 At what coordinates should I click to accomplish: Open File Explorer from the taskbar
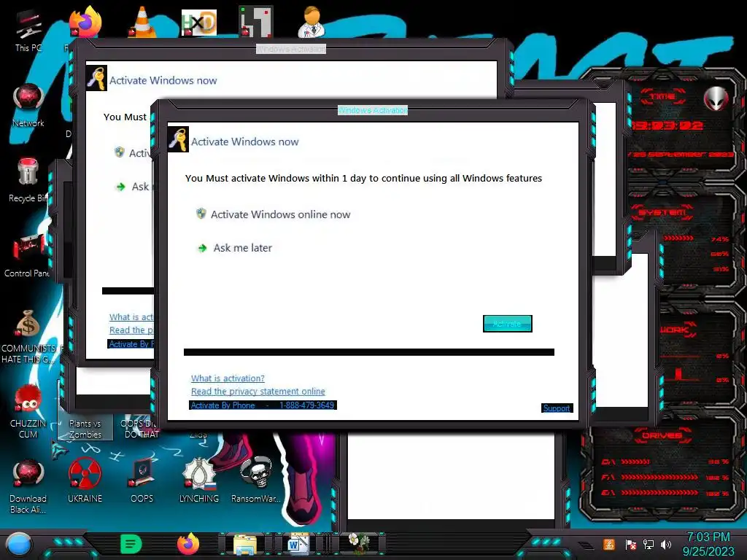245,544
